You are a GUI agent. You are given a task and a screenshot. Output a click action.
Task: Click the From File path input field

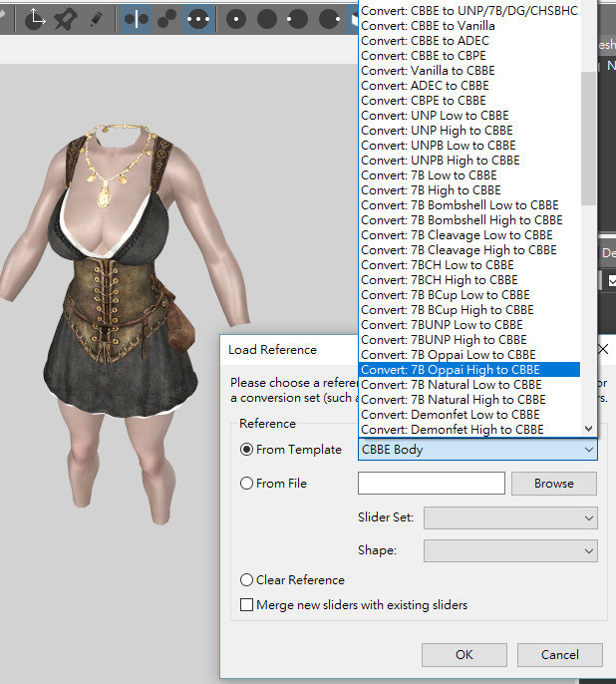tap(432, 483)
